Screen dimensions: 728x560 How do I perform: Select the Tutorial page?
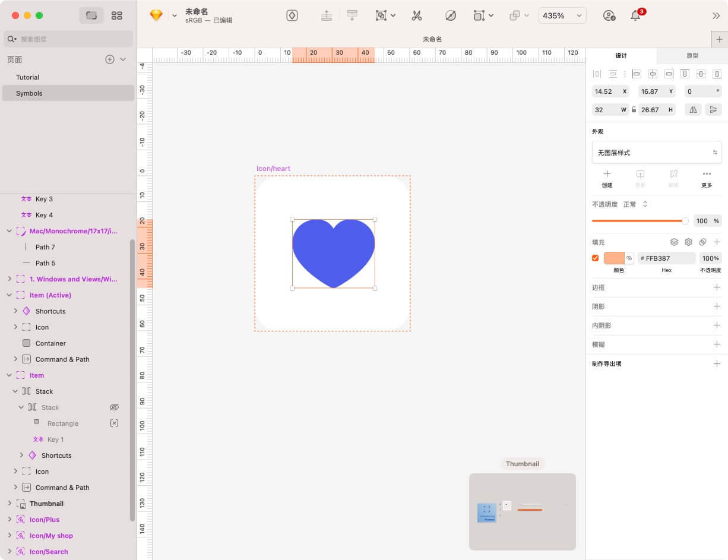(28, 77)
